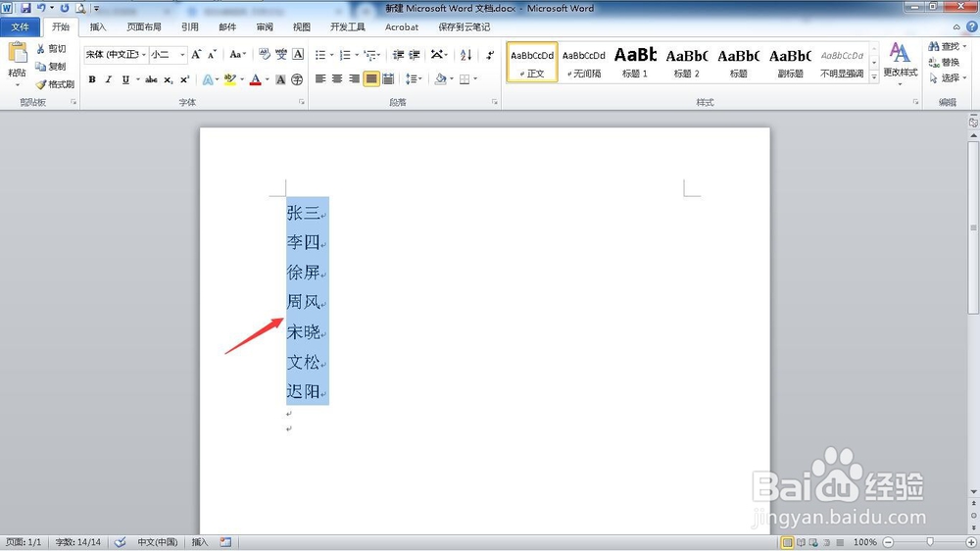This screenshot has height=551, width=980.
Task: Apply the 标题 1 heading style
Action: (x=635, y=62)
